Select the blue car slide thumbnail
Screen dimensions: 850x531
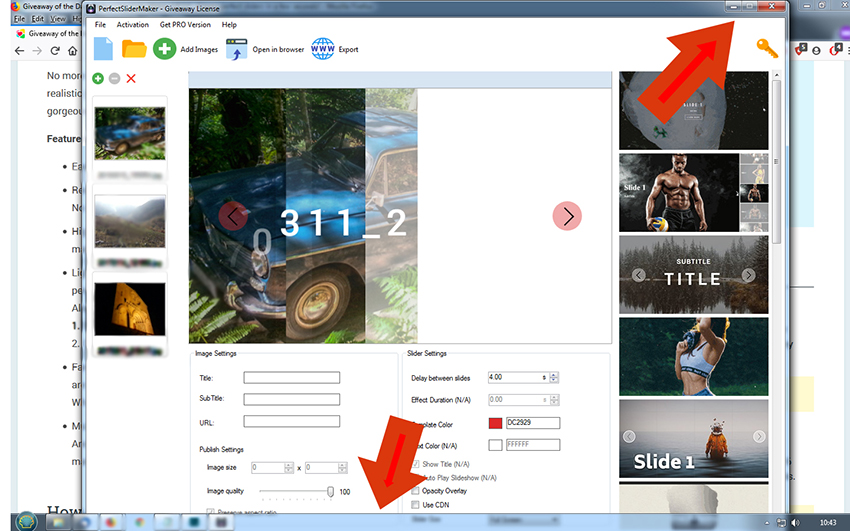130,133
